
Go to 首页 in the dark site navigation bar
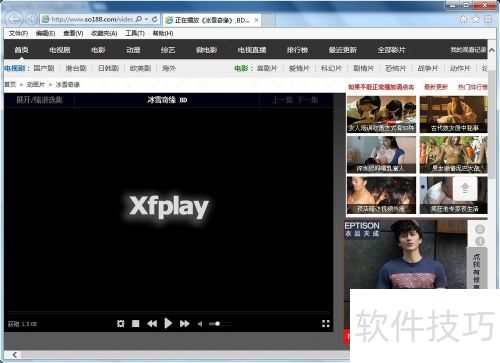(21, 50)
